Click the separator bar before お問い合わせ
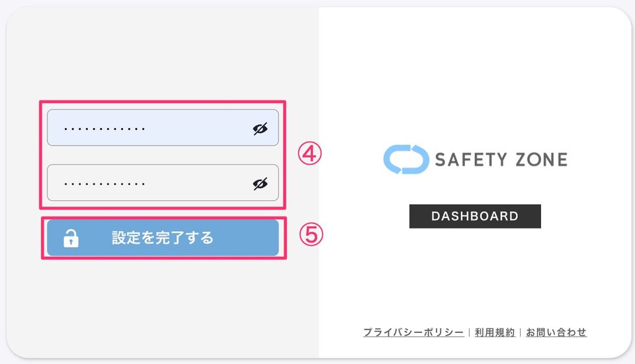 pyautogui.click(x=521, y=332)
